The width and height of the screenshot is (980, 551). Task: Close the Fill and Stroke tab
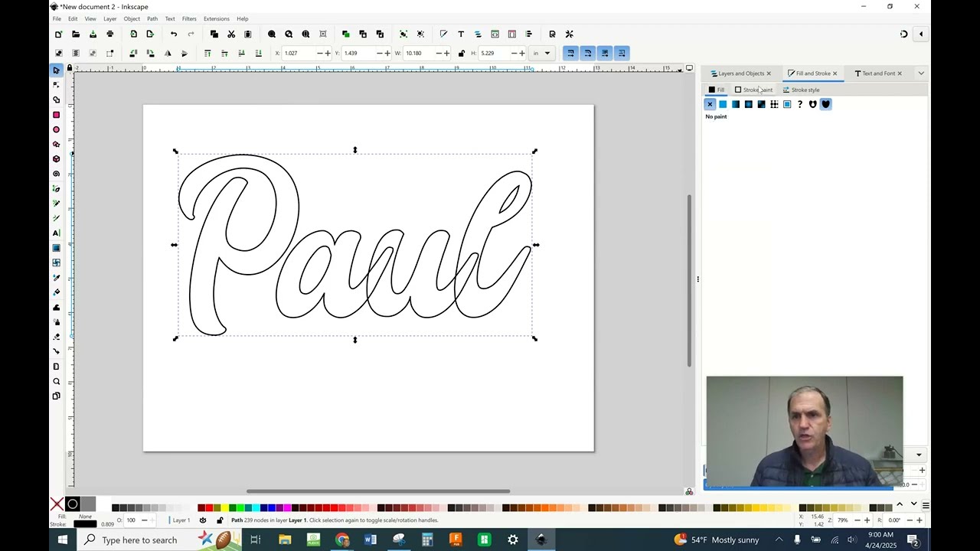pyautogui.click(x=835, y=73)
